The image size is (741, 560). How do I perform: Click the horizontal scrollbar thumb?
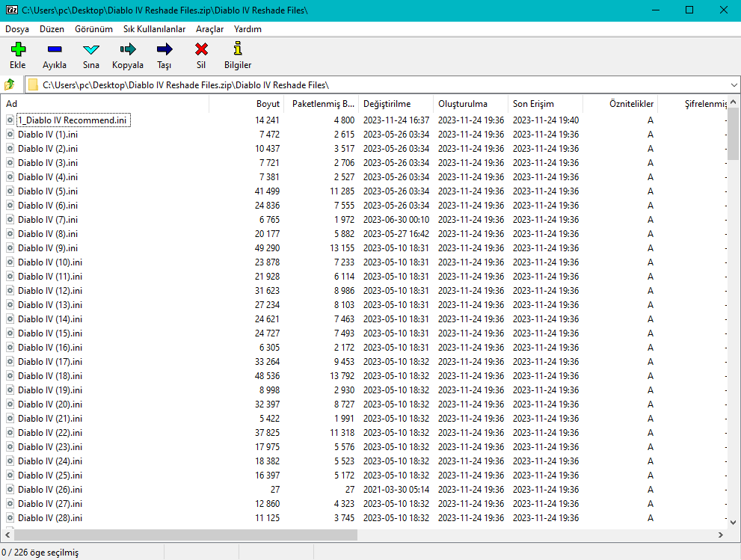click(x=185, y=535)
